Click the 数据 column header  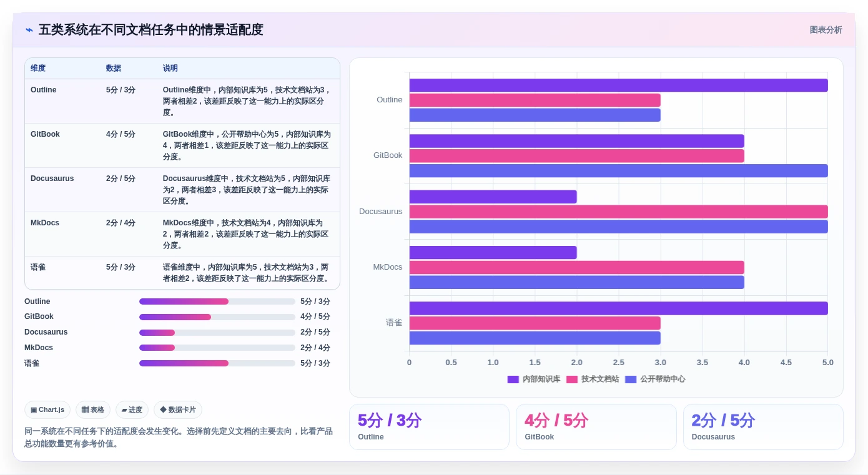114,68
